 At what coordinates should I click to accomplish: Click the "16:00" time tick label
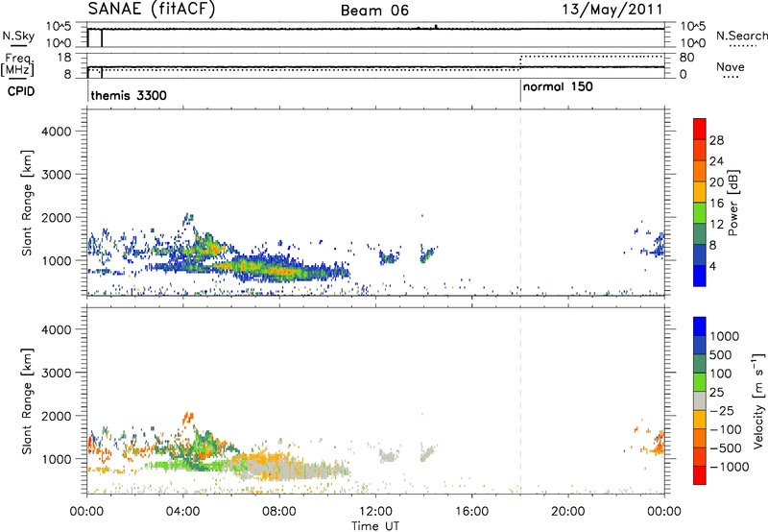(471, 512)
